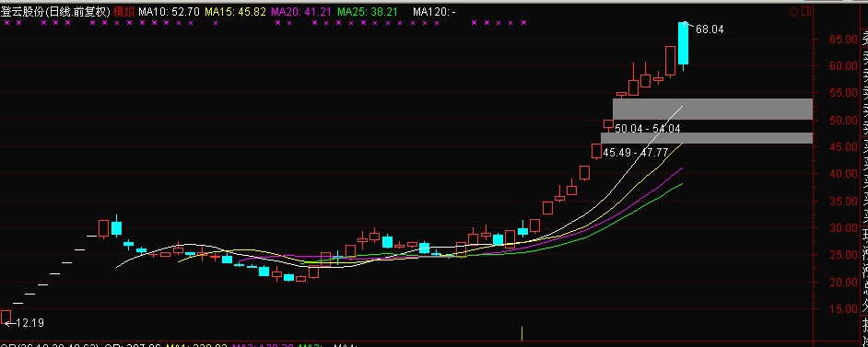
Task: Click the lower gray gap zone rectangle
Action: (707, 138)
